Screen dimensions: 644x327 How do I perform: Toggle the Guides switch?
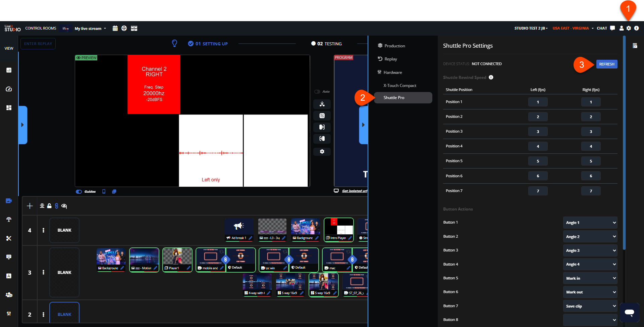(79, 192)
